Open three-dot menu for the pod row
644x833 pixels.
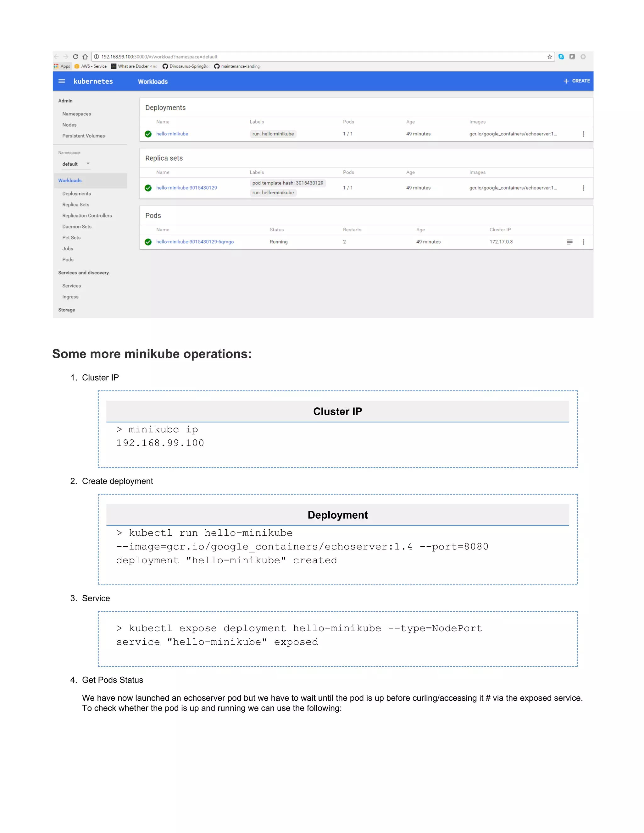click(x=583, y=242)
